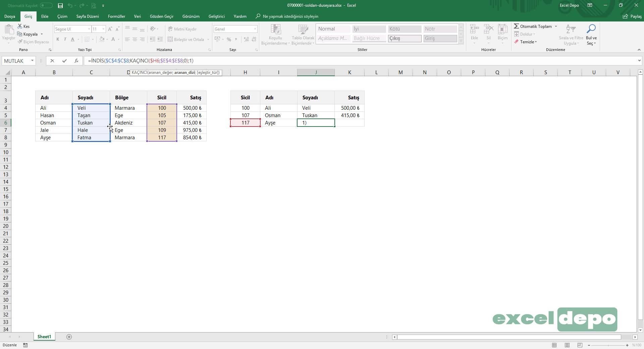Click the Metni Kaydır wrap text icon
The width and height of the screenshot is (644, 349).
tap(170, 29)
